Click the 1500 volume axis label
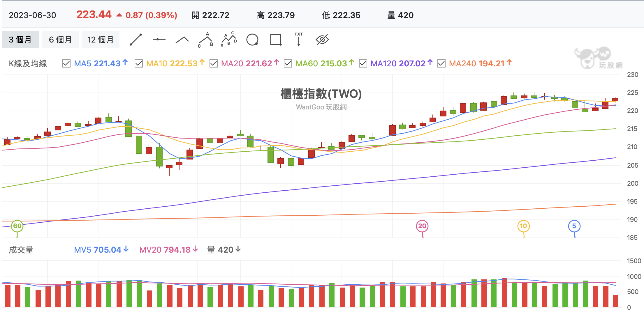 tap(634, 261)
